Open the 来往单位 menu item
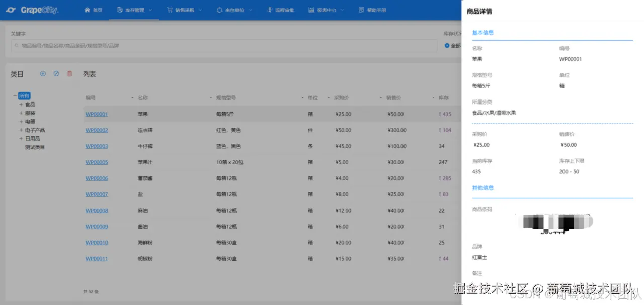Screen dimensions: 644x305 (234, 10)
